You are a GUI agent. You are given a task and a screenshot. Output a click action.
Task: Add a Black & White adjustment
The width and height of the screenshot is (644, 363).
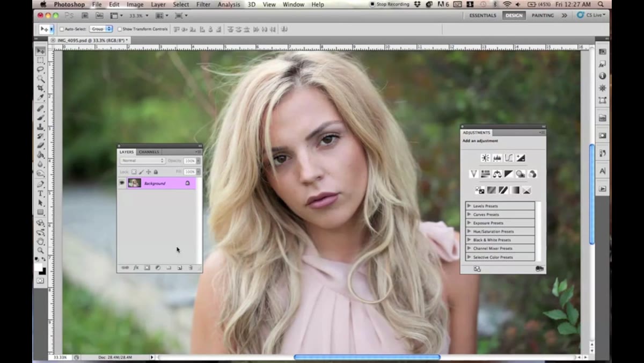509,174
